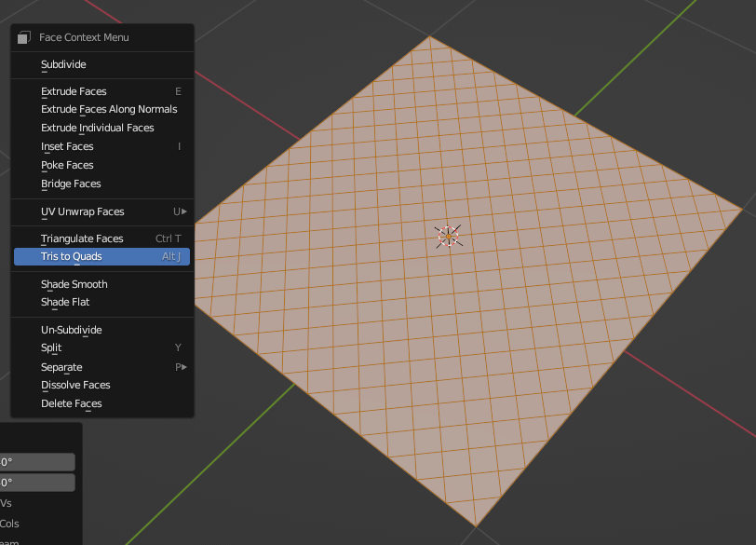756x545 pixels.
Task: Click the upper angle field showing 0°
Action: (37, 462)
